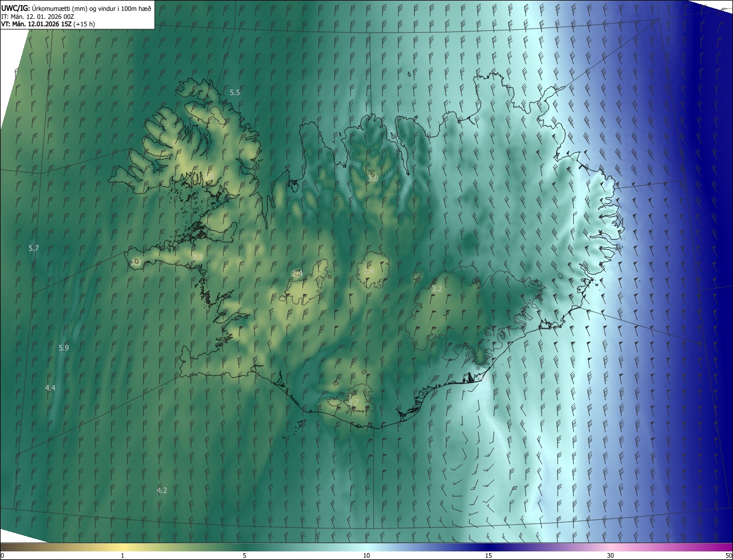Click the "50" tick label on the color scale
Image resolution: width=733 pixels, height=560 pixels.
pos(728,555)
